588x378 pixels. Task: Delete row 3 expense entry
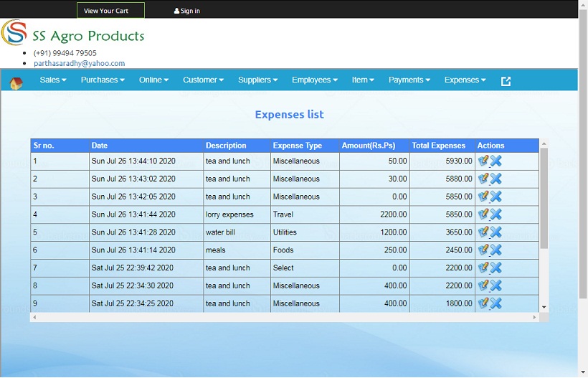(x=495, y=197)
